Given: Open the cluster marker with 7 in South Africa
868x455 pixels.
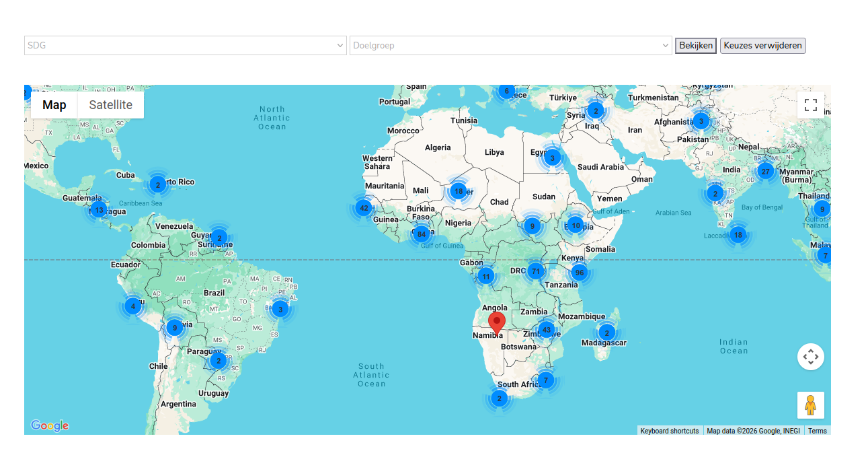Looking at the screenshot, I should (x=545, y=380).
